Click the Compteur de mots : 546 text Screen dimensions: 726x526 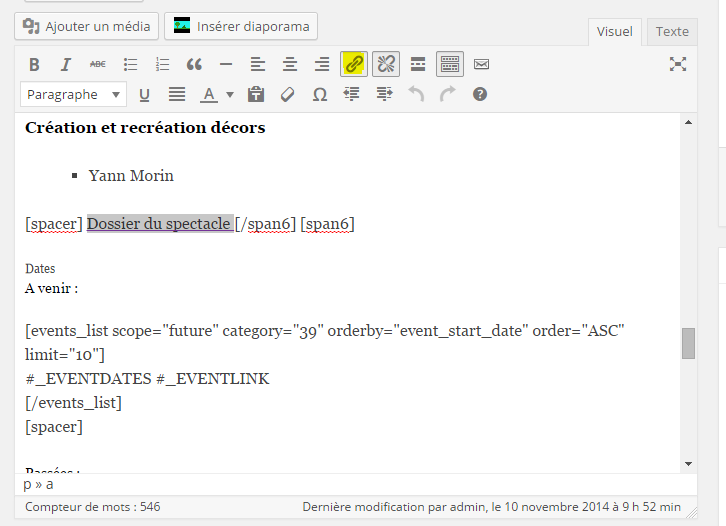[93, 507]
